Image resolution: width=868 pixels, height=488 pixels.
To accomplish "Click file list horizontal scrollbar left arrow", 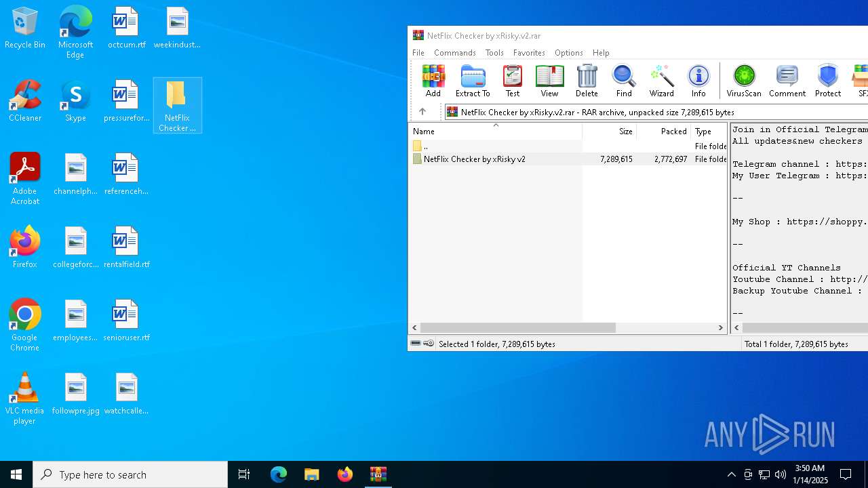I will click(415, 327).
